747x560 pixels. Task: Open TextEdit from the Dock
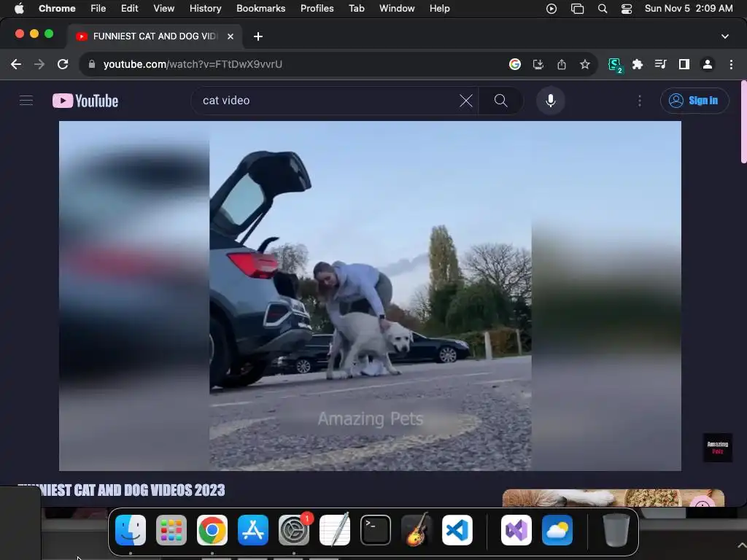click(334, 530)
